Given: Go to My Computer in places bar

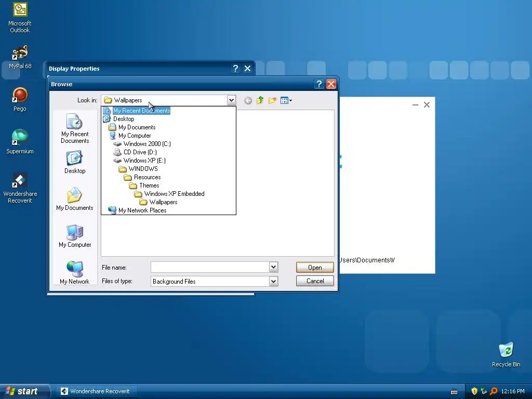Looking at the screenshot, I should point(75,236).
